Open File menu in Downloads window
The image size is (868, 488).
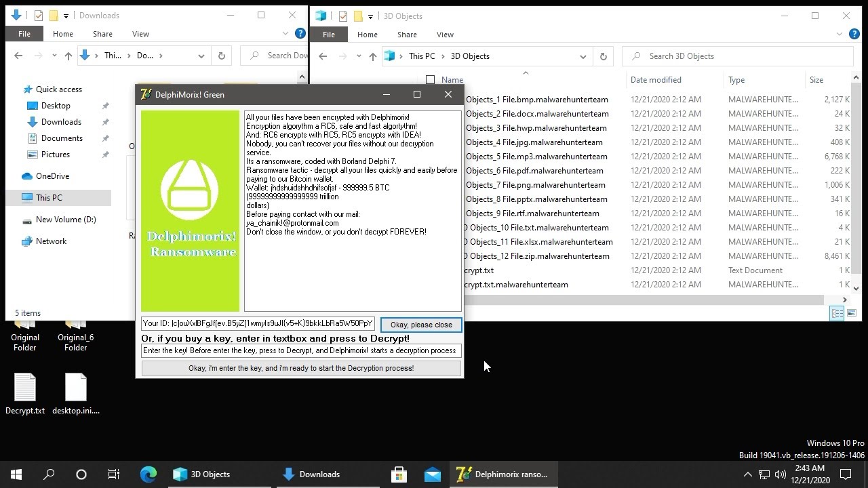24,34
